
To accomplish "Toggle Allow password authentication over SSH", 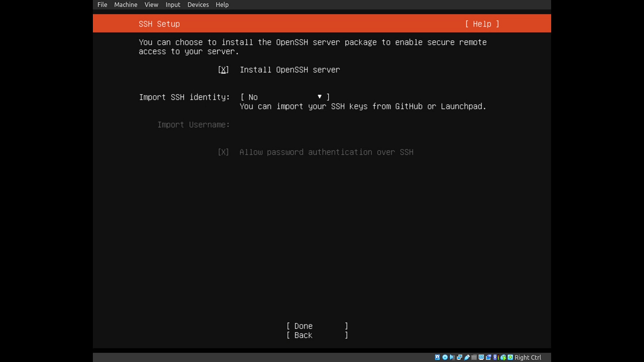I will [223, 152].
